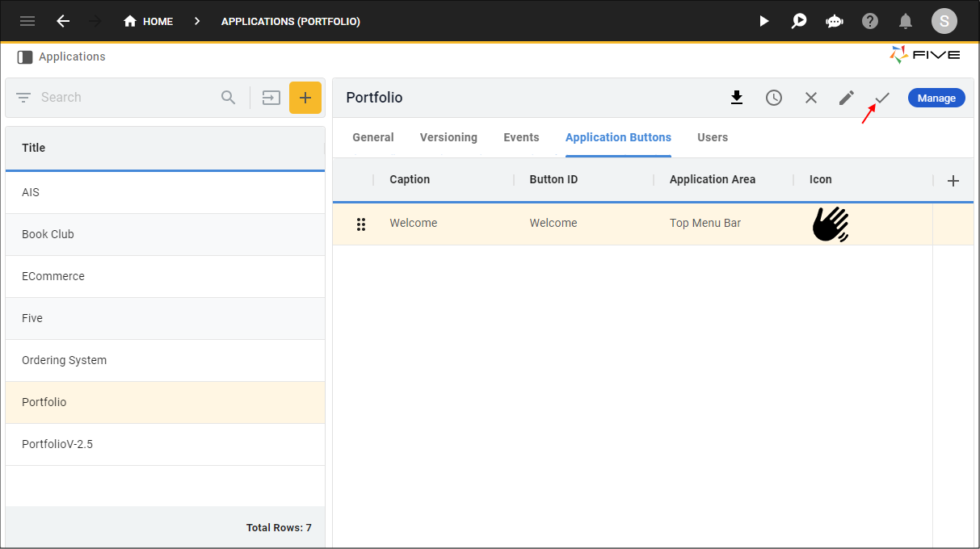Image resolution: width=980 pixels, height=549 pixels.
Task: Add new application with yellow plus button
Action: (x=305, y=98)
